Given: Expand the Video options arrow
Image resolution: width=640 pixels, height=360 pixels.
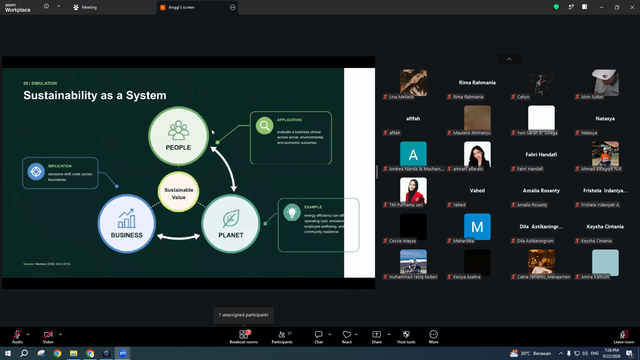Looking at the screenshot, I should point(60,334).
